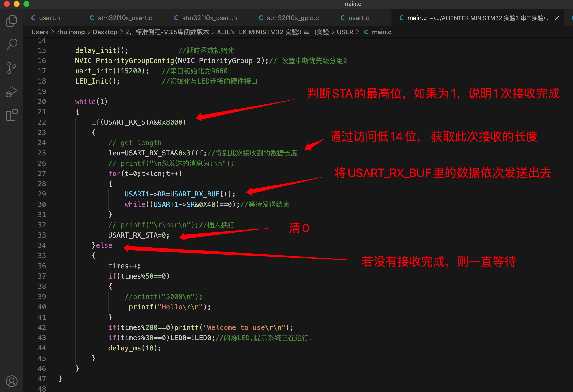Click the yellow minimize window button
The height and width of the screenshot is (392, 573).
[17, 4]
